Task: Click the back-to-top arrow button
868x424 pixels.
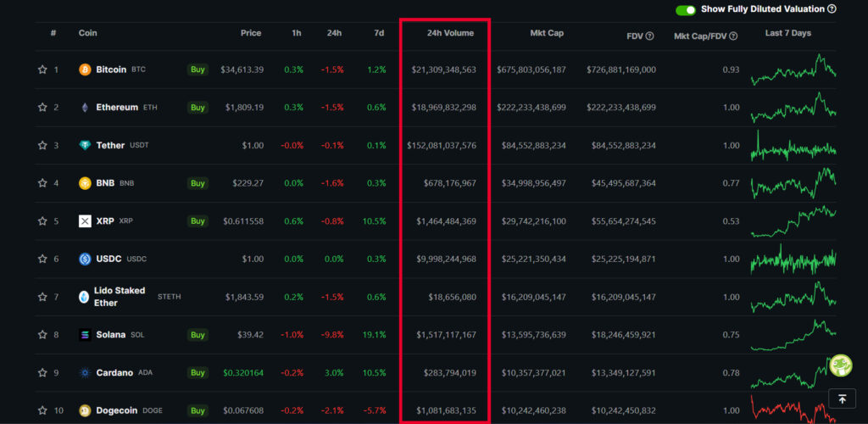Action: (842, 399)
